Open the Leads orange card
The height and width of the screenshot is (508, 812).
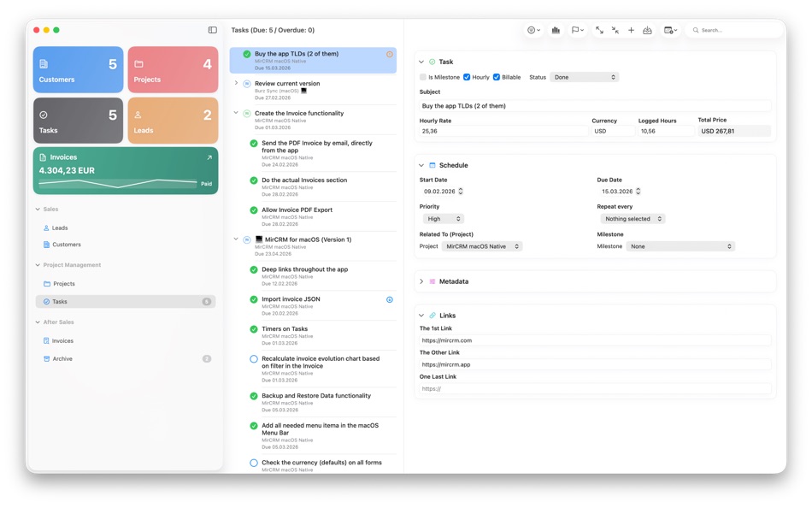pos(173,121)
